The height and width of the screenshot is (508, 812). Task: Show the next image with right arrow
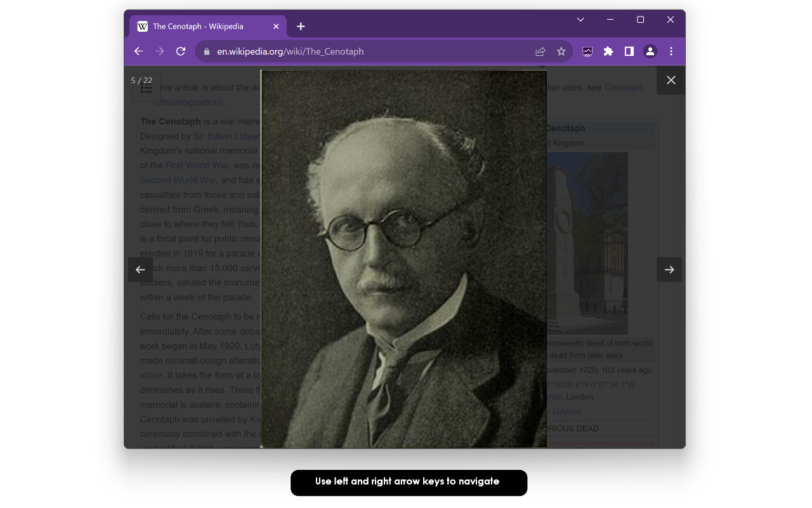point(669,269)
